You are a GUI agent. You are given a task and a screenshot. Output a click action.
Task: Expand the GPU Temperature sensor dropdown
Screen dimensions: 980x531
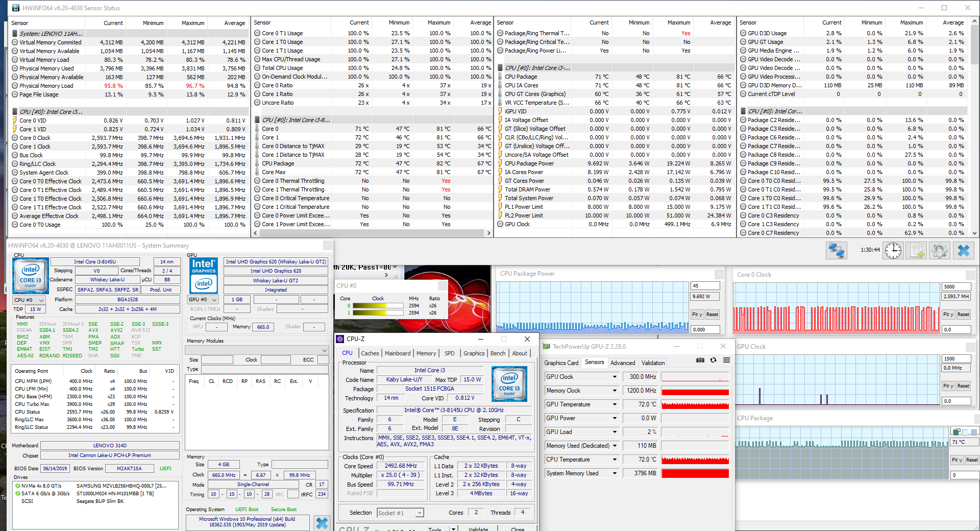click(x=615, y=404)
